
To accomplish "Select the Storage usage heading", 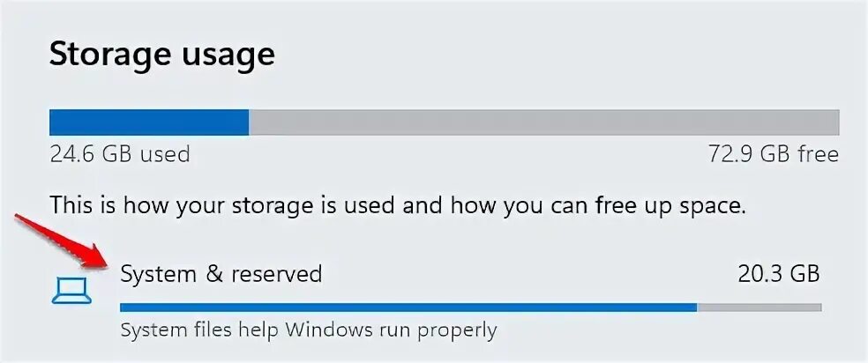I will 162,55.
